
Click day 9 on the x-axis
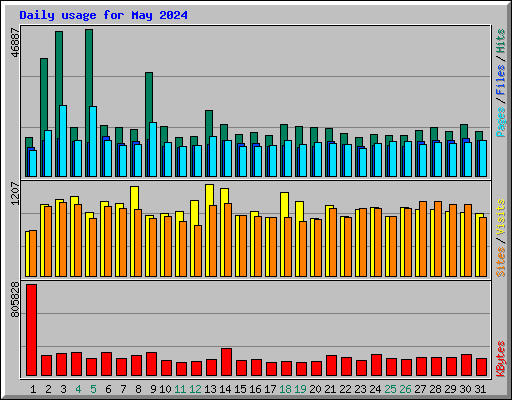click(x=153, y=389)
